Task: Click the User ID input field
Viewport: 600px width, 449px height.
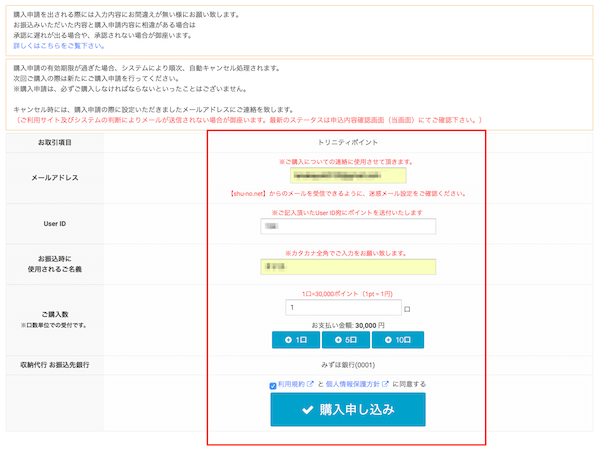Action: pos(348,226)
